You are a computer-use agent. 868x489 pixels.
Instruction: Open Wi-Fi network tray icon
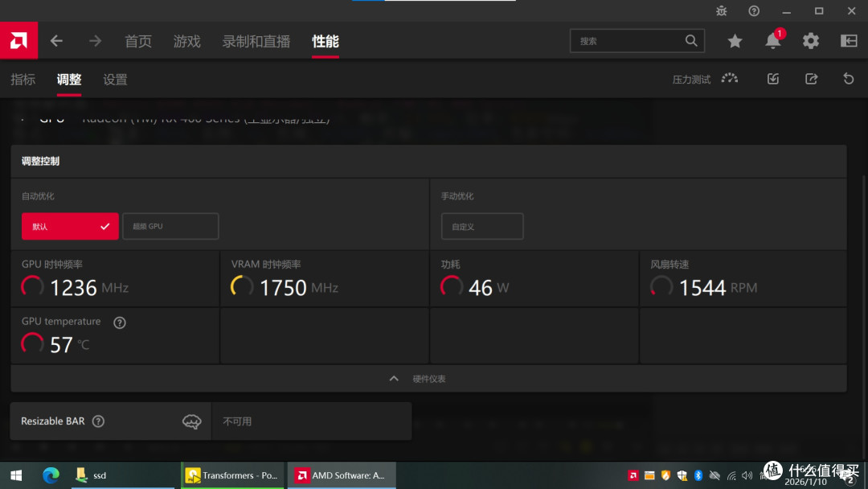(731, 475)
